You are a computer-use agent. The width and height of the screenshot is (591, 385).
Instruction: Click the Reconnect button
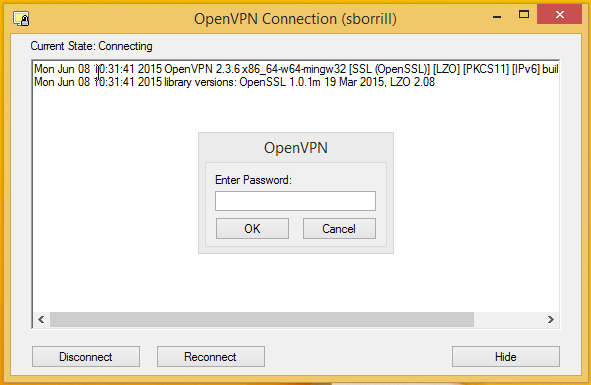211,357
